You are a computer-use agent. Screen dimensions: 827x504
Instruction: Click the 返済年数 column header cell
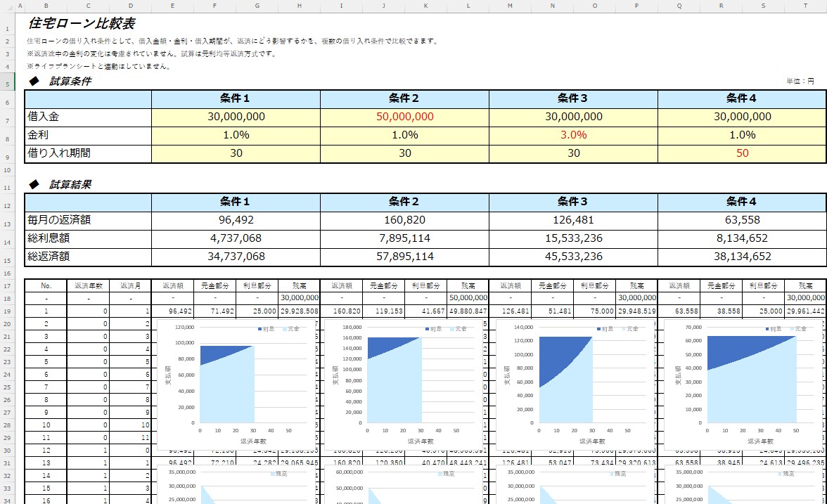pos(88,285)
